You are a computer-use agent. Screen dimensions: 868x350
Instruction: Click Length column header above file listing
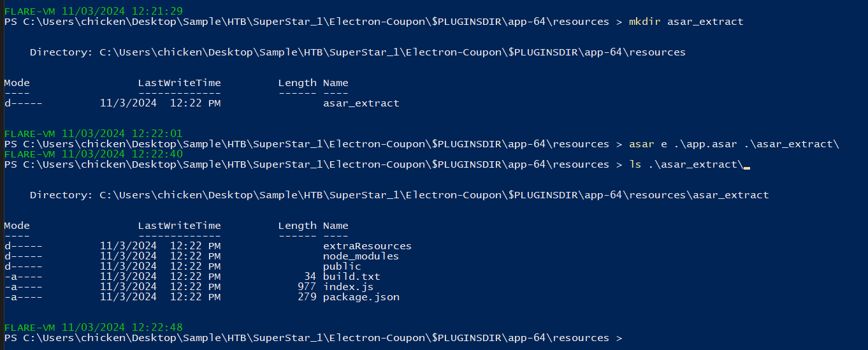click(x=297, y=226)
